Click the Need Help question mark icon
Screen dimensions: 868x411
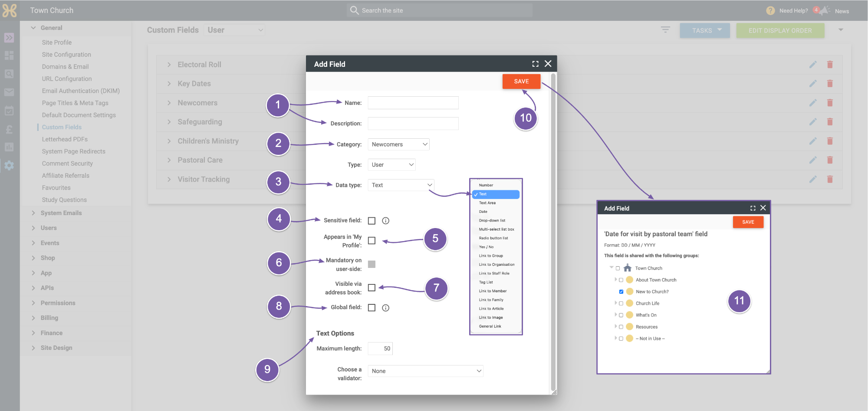click(x=770, y=11)
